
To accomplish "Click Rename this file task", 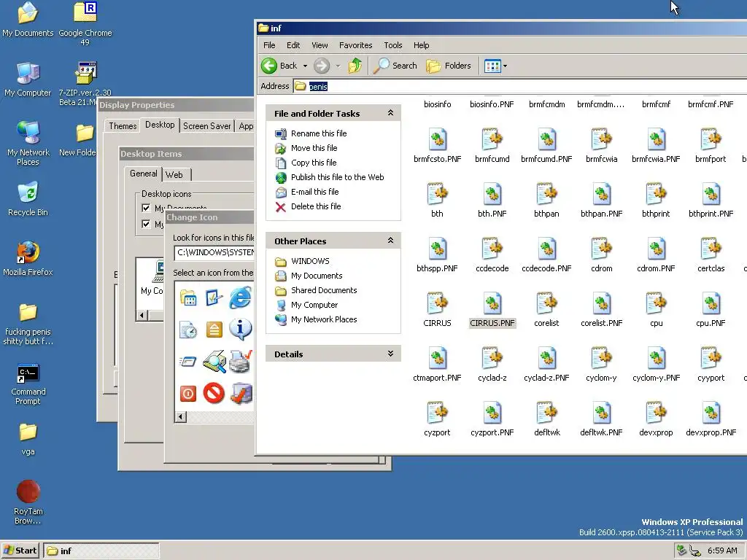I will pyautogui.click(x=319, y=133).
